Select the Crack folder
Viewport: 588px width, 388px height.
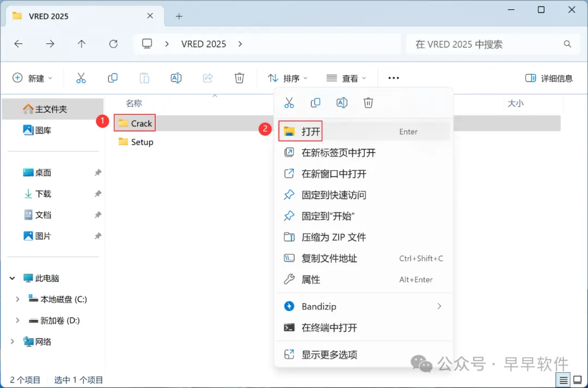135,123
